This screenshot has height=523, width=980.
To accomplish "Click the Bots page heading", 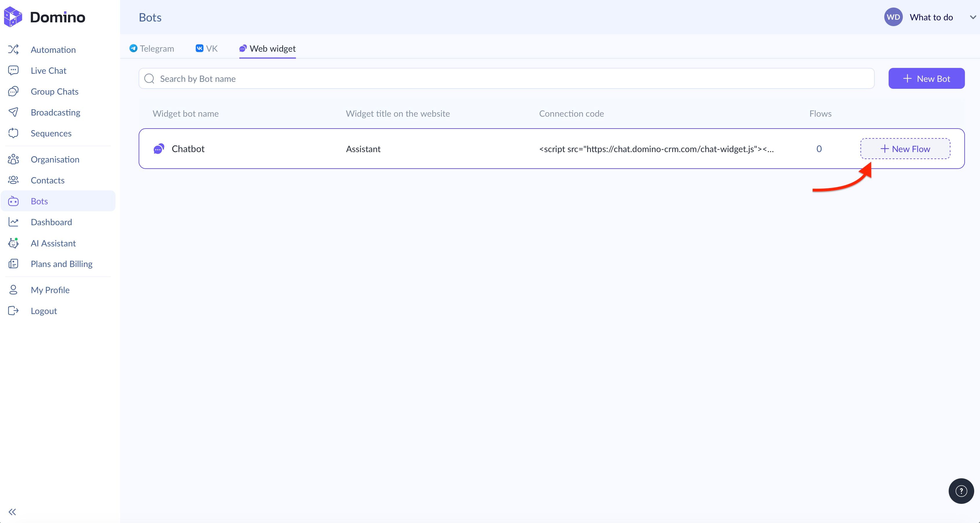I will [x=150, y=17].
